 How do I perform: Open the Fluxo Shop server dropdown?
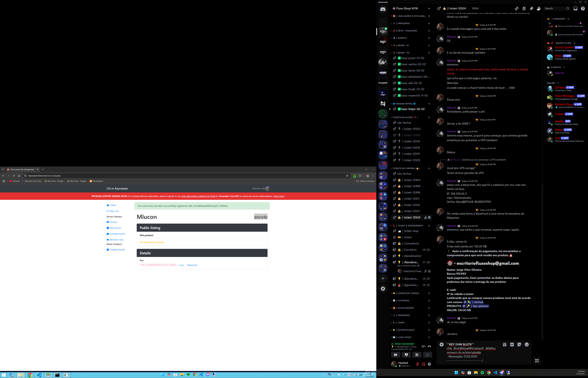429,8
